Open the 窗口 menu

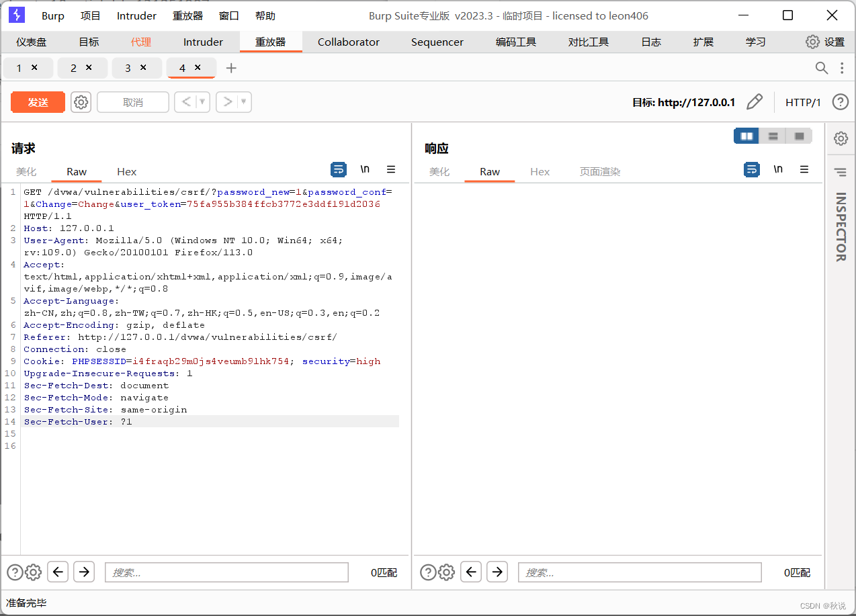229,15
